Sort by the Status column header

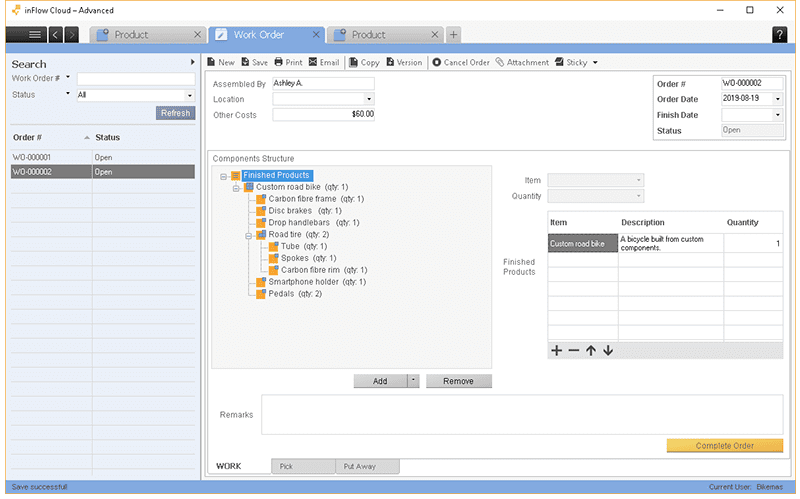coord(144,137)
